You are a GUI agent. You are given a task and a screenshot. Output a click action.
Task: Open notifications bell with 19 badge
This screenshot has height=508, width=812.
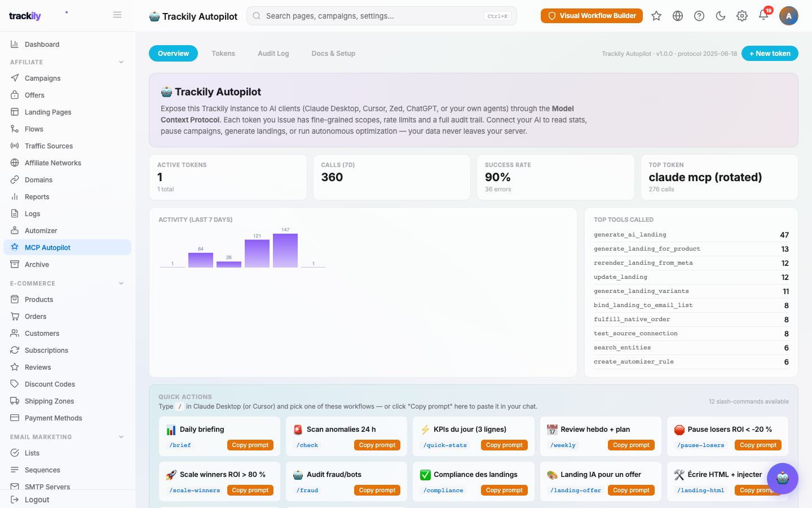(x=764, y=15)
